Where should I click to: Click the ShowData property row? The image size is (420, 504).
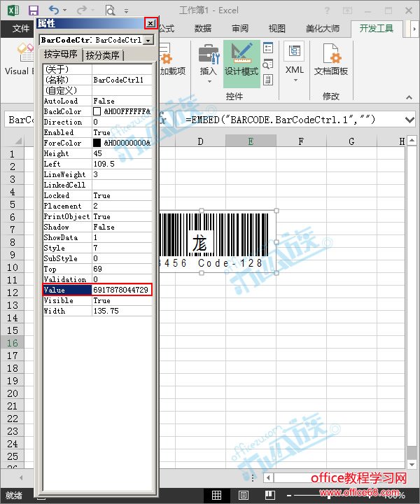tap(97, 237)
